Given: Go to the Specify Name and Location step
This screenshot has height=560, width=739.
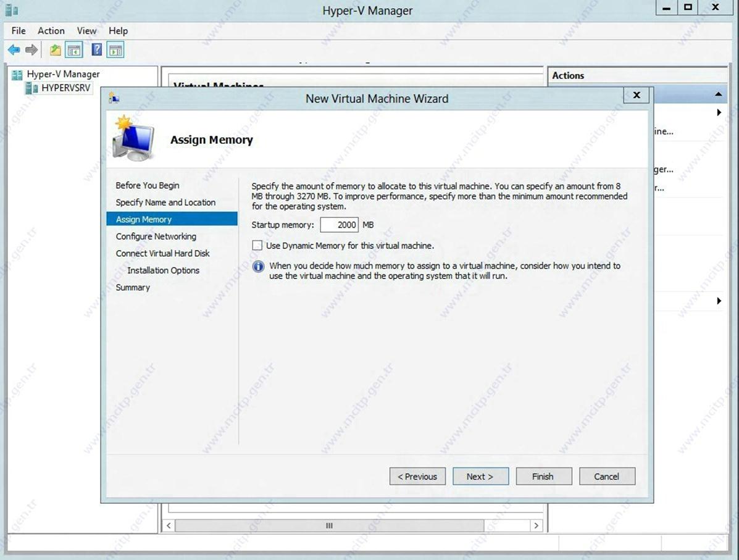Looking at the screenshot, I should pos(165,203).
